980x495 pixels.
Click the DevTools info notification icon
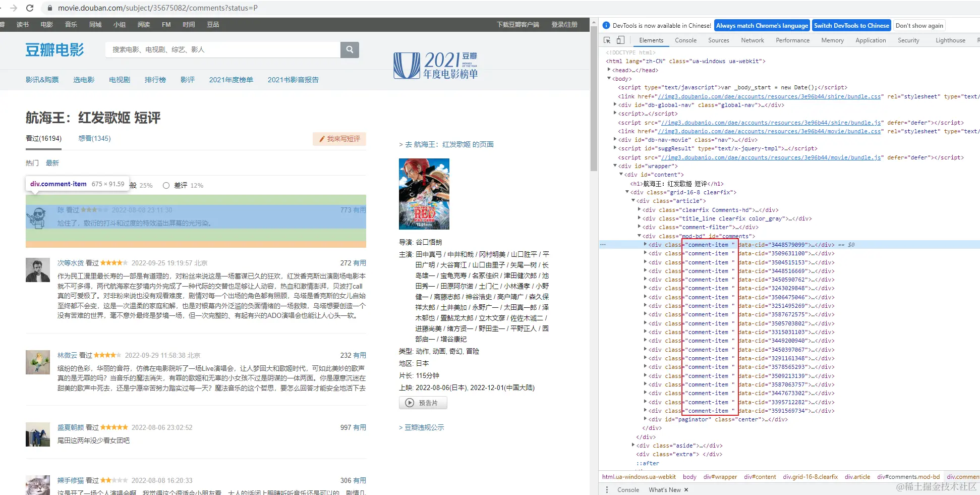click(606, 25)
